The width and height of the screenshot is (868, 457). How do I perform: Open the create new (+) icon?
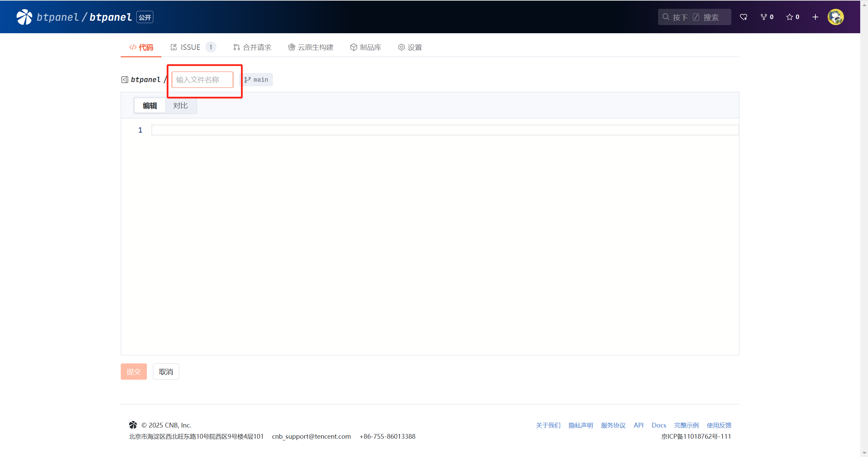coord(815,17)
